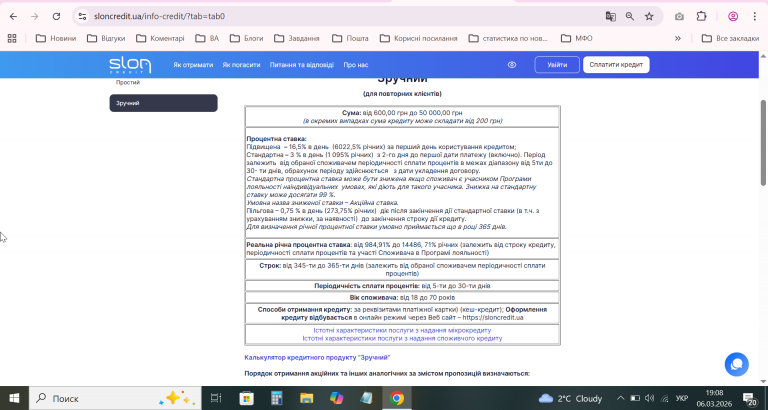
Task: Open the translate page icon
Action: click(610, 16)
